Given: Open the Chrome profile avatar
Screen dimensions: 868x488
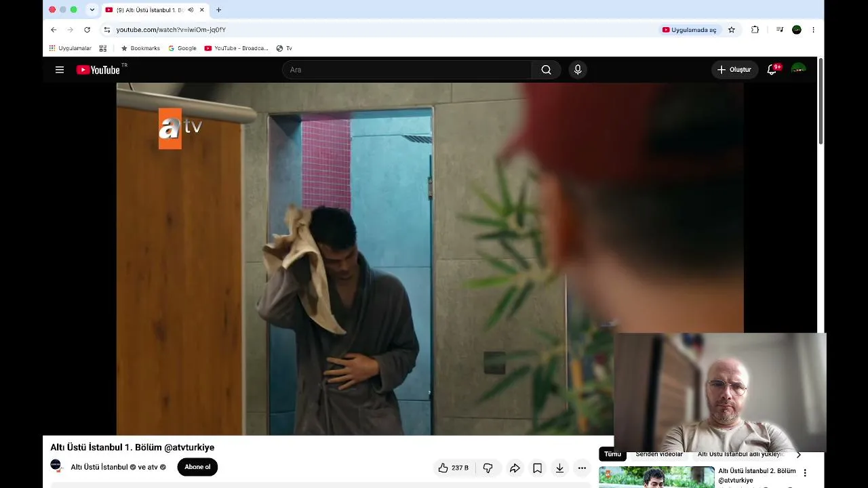Looking at the screenshot, I should [797, 30].
